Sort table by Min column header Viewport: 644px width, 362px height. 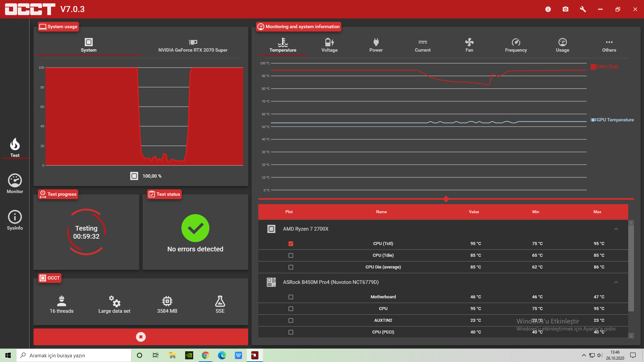[x=536, y=212]
